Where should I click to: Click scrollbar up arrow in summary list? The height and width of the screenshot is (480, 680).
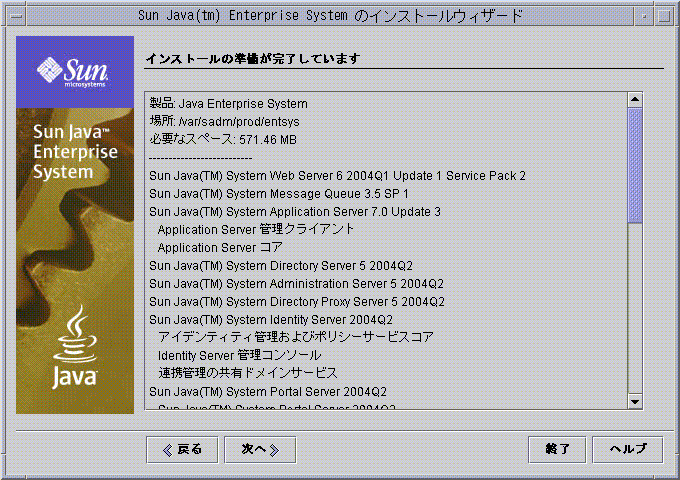coord(635,99)
